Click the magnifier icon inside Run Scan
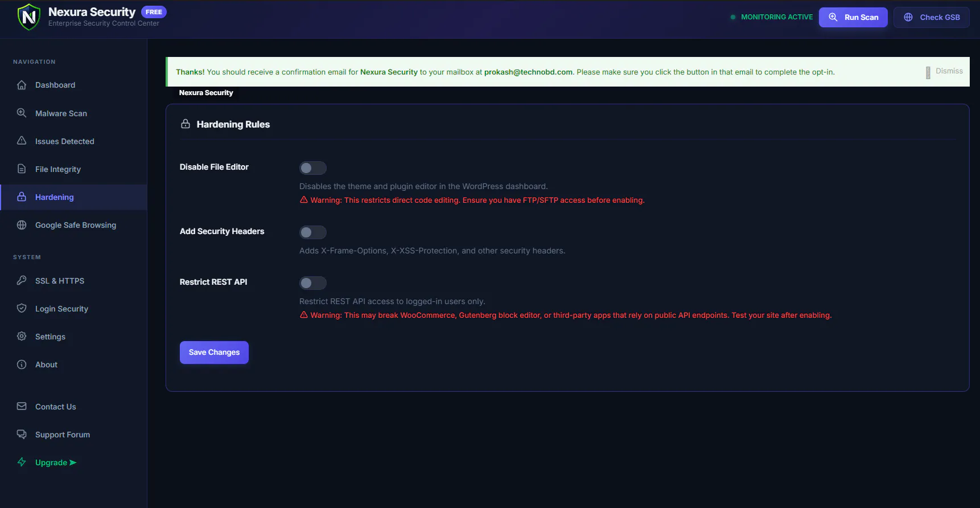This screenshot has height=508, width=980. [833, 17]
